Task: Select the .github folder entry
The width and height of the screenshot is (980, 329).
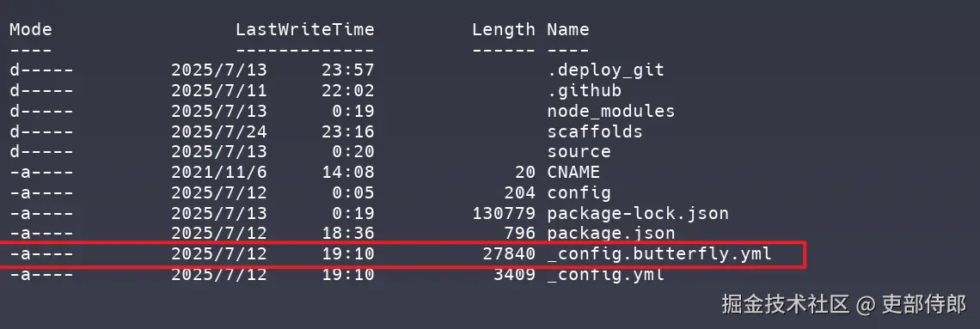Action: click(584, 90)
